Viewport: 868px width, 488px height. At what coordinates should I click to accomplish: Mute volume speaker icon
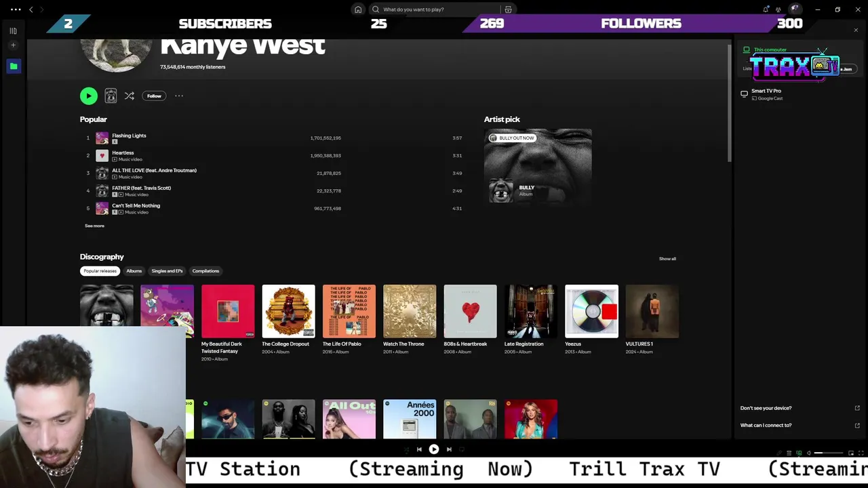(809, 453)
